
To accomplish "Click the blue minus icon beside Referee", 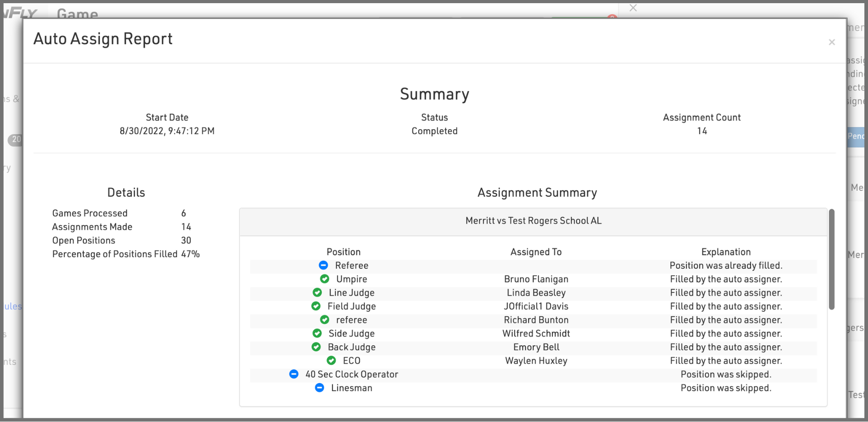I will [323, 265].
